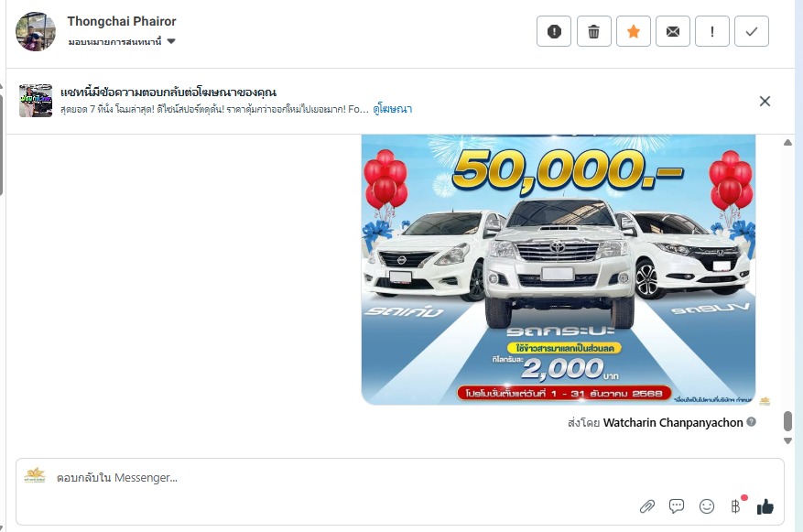Open the emoji picker smiley icon

[x=707, y=506]
